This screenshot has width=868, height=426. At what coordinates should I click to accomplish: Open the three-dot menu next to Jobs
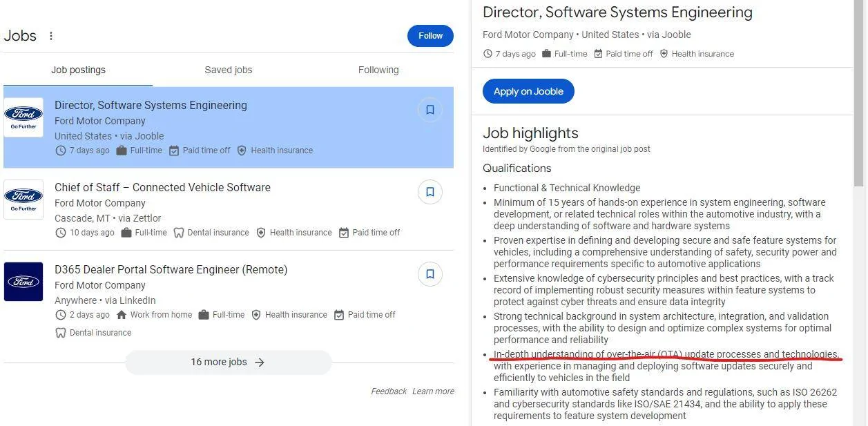(x=50, y=36)
